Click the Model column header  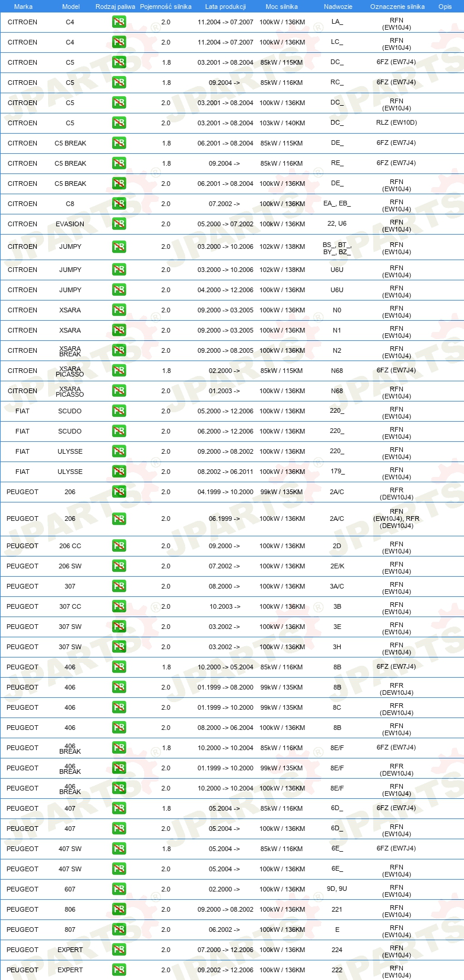71,7
